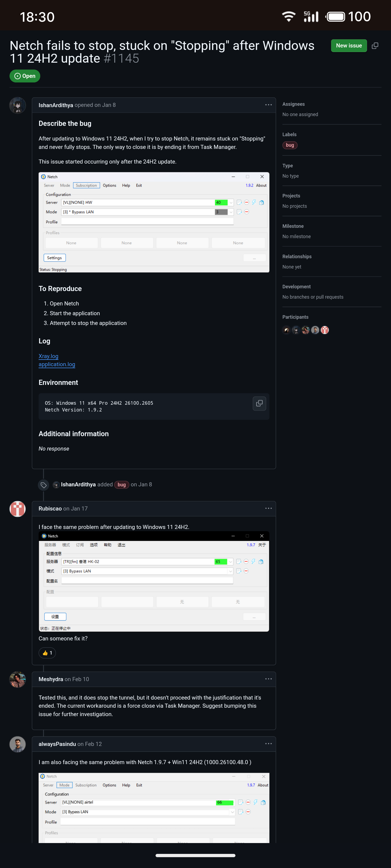Open three-dot menu on alwaysPasindu's comment

(x=268, y=744)
